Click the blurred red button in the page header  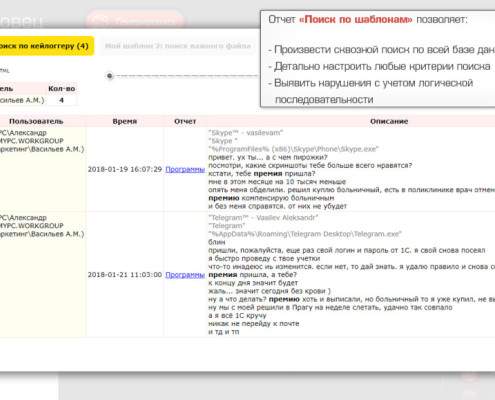click(135, 20)
